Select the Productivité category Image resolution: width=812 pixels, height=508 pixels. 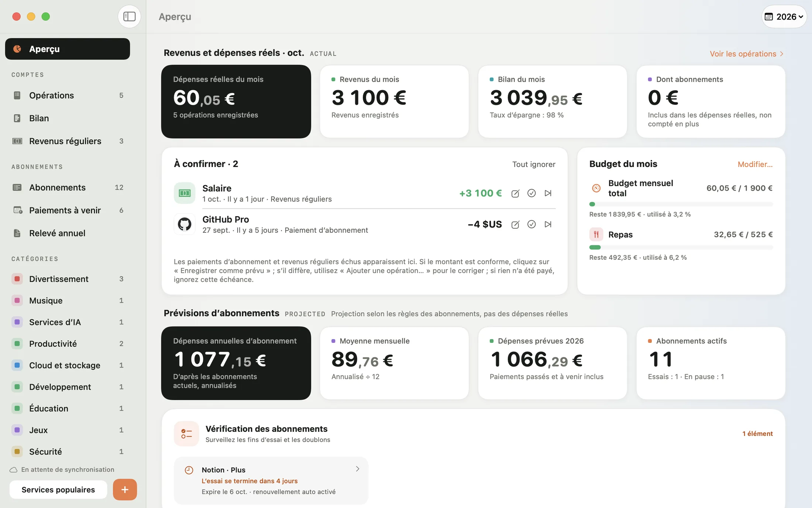pyautogui.click(x=68, y=344)
